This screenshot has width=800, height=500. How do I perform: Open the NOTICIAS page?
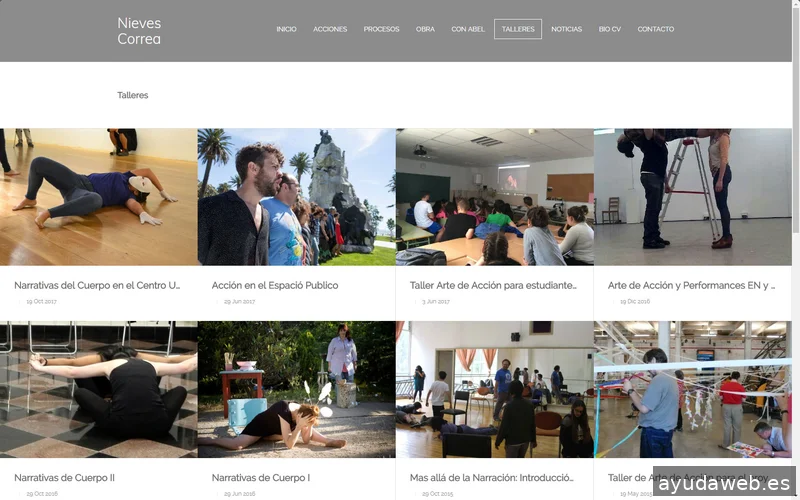(566, 29)
